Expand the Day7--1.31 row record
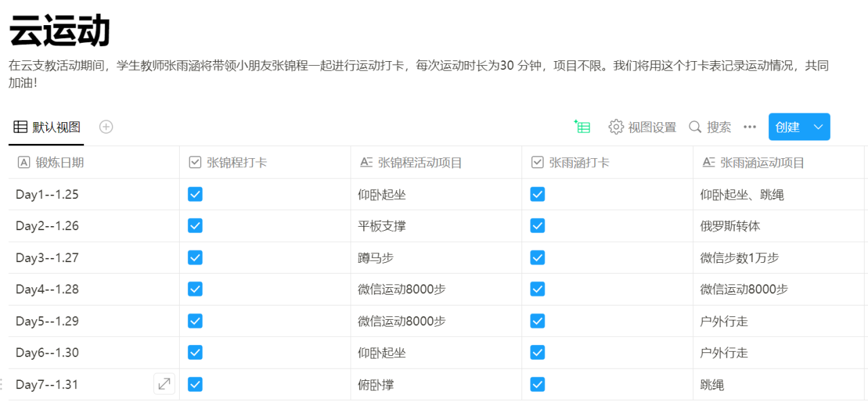The width and height of the screenshot is (868, 406). point(164,384)
